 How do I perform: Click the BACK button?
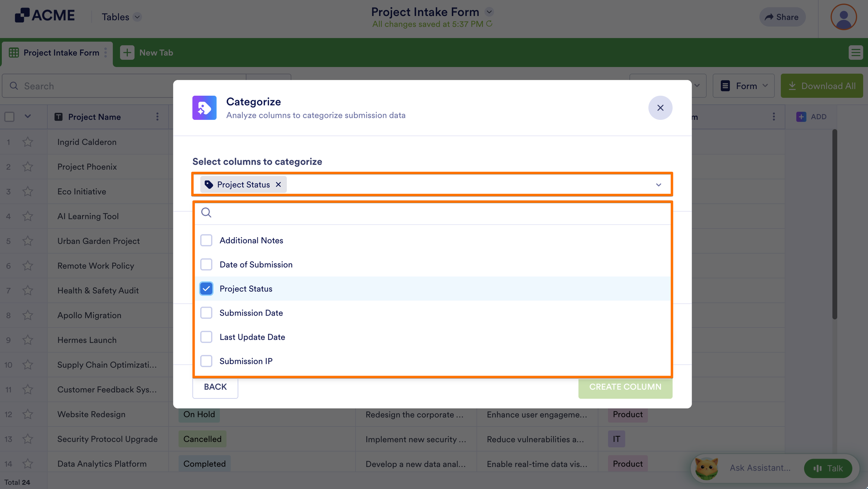215,387
